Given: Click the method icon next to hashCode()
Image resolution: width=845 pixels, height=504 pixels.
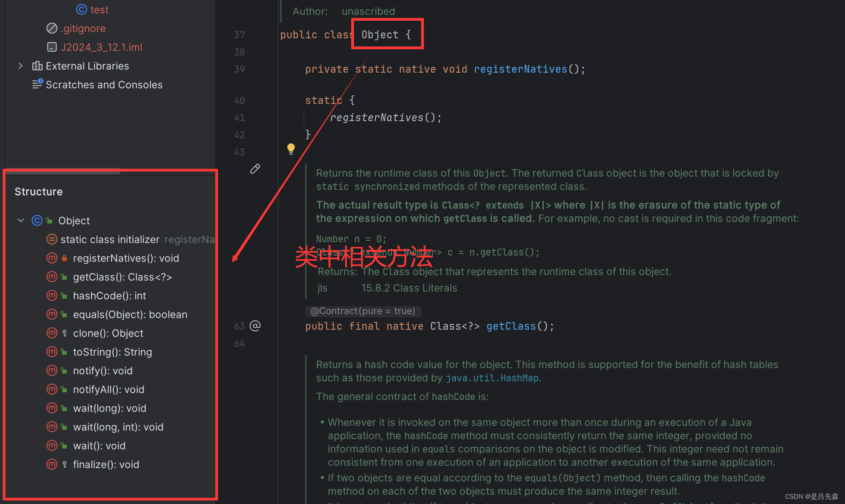Looking at the screenshot, I should pyautogui.click(x=52, y=295).
